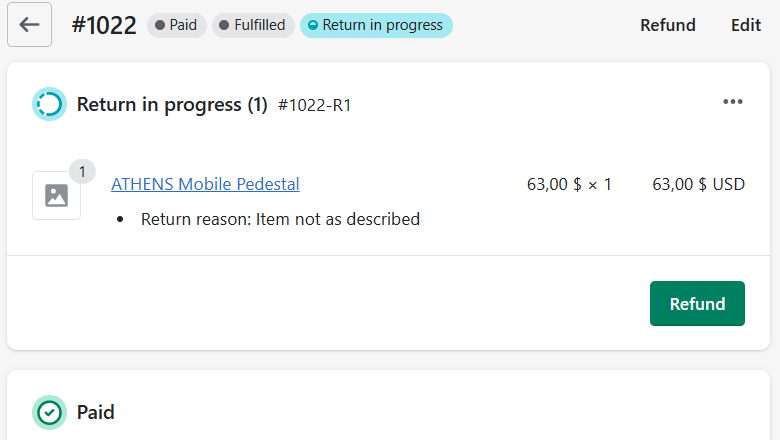The image size is (780, 440).
Task: Click the Paid status badge beside order number
Action: tap(177, 25)
